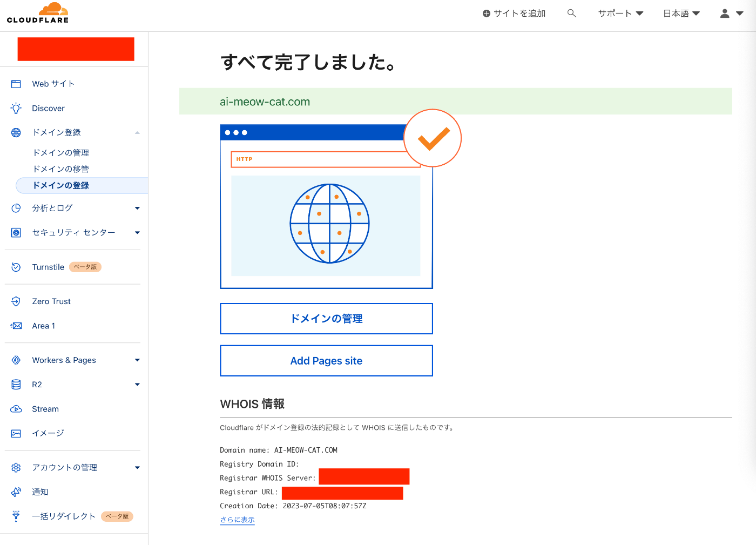
Task: Select ドメインの管理 in sidebar
Action: [61, 153]
